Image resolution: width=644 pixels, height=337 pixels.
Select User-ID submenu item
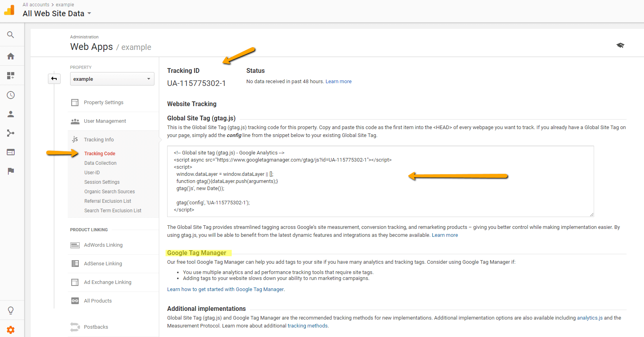92,173
